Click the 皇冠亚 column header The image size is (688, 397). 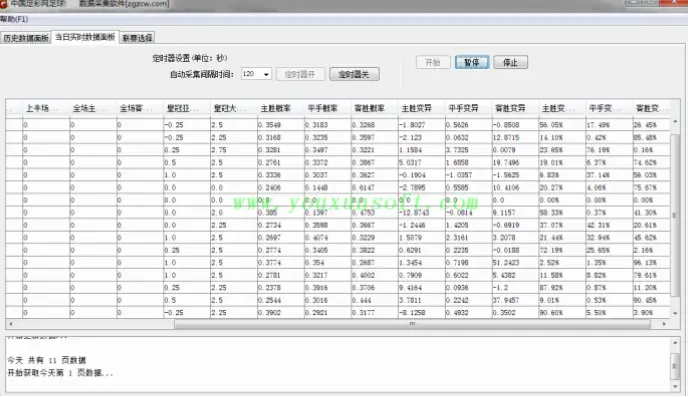point(186,108)
